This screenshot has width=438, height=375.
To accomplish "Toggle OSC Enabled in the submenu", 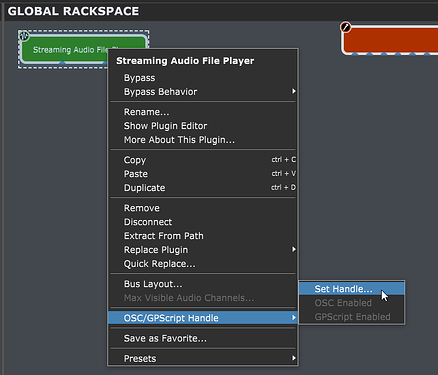I will pyautogui.click(x=352, y=303).
